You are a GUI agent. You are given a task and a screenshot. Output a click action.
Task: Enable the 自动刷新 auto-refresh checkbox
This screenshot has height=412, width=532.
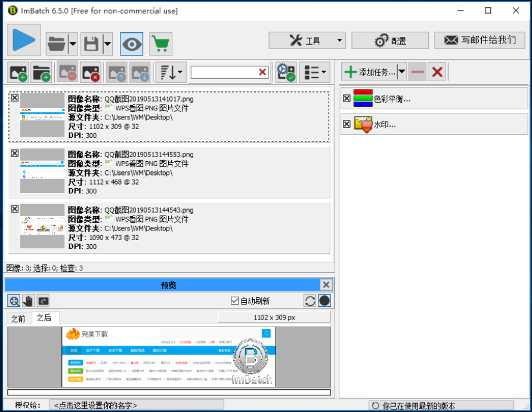click(234, 301)
